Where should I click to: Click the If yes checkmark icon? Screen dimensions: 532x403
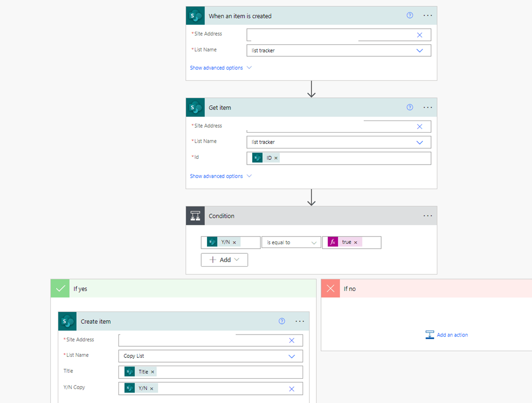tap(60, 288)
